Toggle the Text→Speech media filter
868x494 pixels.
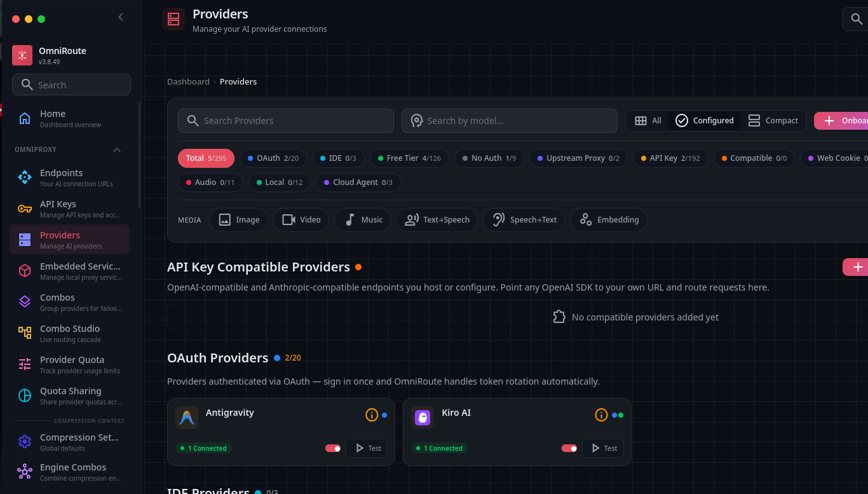(437, 220)
